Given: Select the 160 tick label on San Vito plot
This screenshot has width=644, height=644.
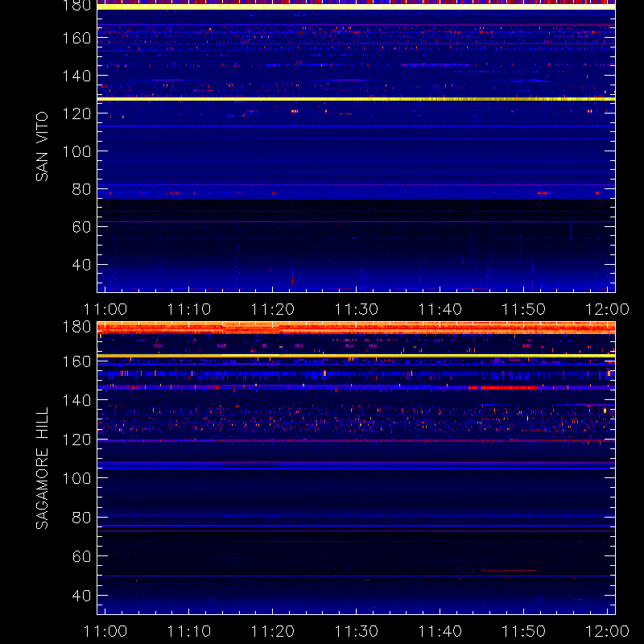Looking at the screenshot, I should [76, 38].
